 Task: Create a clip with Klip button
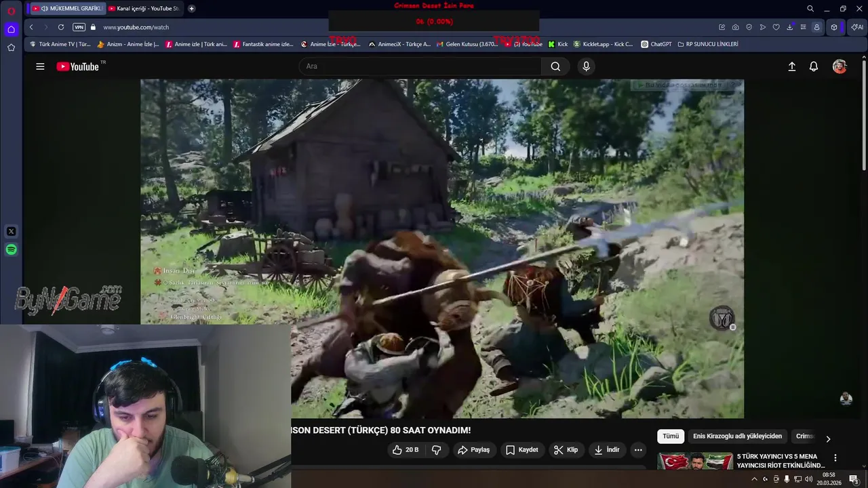tap(566, 449)
